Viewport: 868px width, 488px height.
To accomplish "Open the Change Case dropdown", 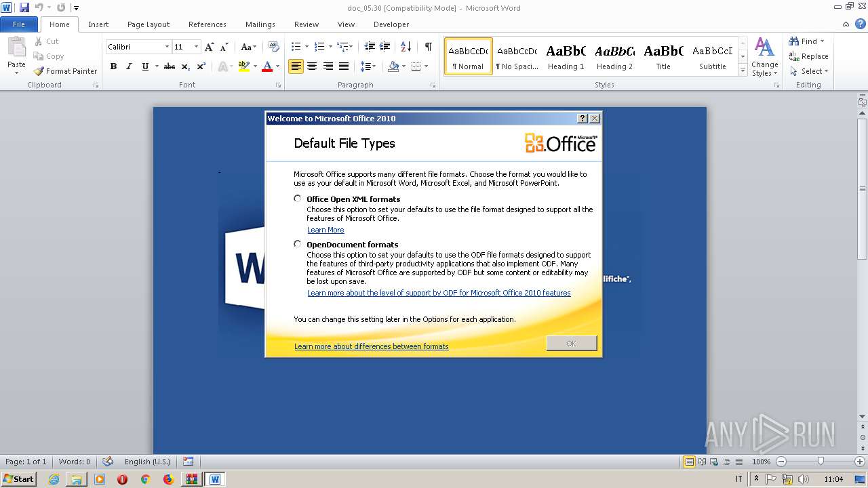I will 249,47.
